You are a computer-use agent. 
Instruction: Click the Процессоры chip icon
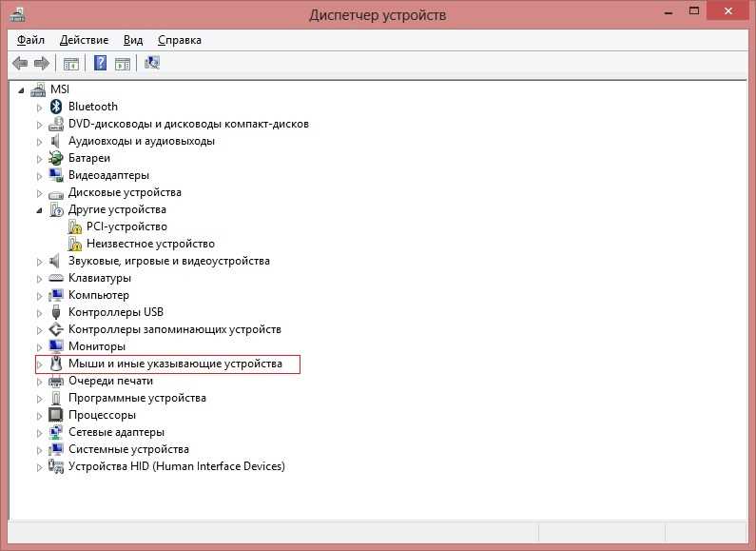coord(56,415)
